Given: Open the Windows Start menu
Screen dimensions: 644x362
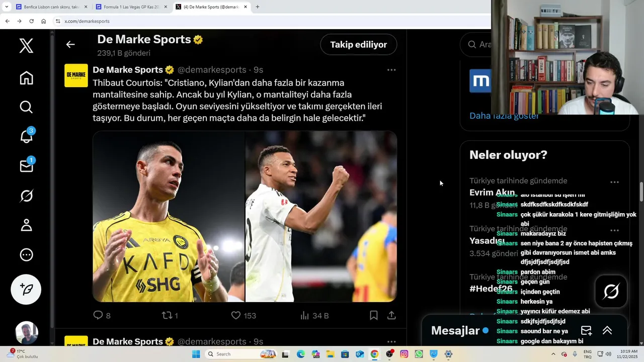Looking at the screenshot, I should (196, 354).
